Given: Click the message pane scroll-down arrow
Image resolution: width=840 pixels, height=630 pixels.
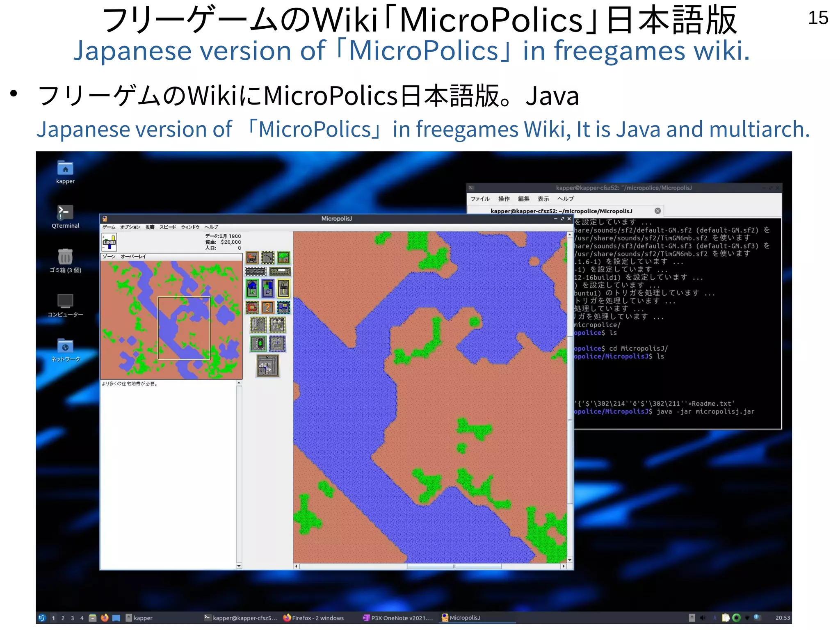Looking at the screenshot, I should (239, 566).
